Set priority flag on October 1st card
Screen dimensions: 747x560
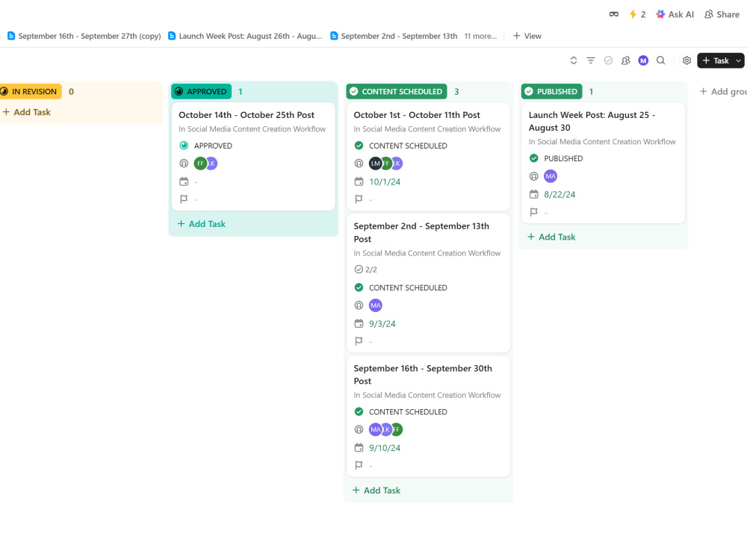coord(359,199)
